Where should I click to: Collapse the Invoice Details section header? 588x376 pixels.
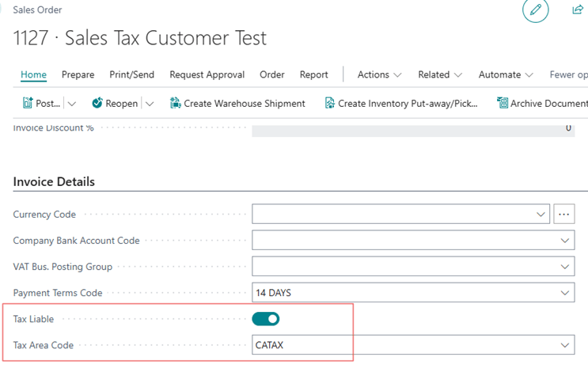coord(54,182)
